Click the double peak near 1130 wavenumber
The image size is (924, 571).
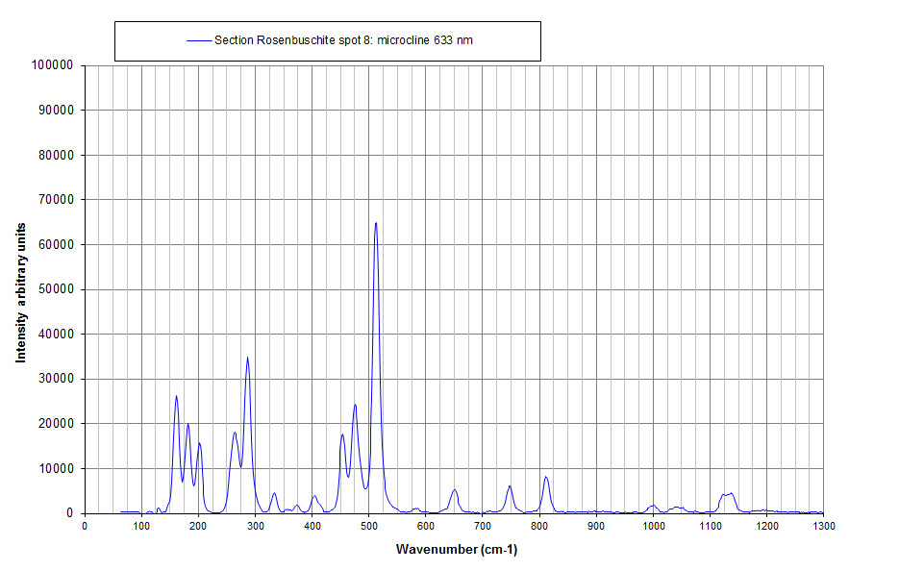727,494
